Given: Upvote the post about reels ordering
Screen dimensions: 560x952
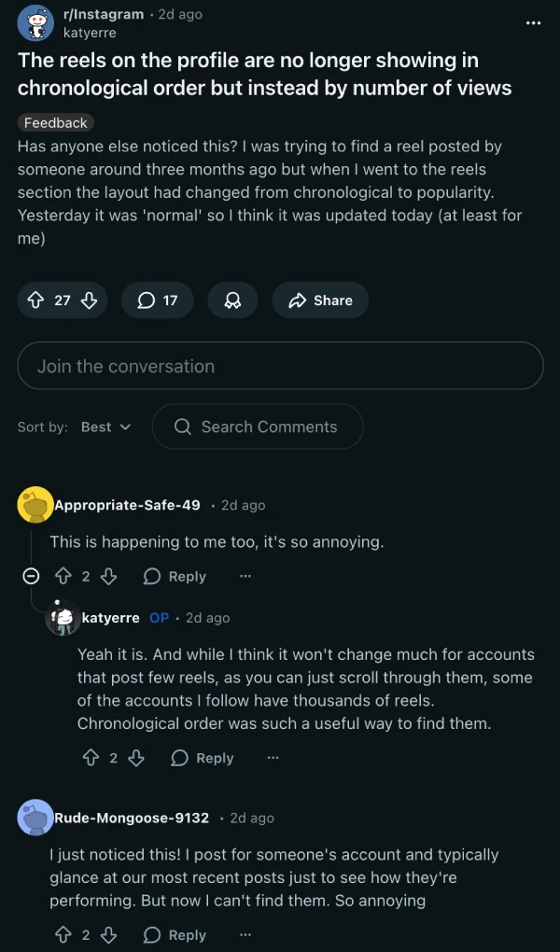Looking at the screenshot, I should (37, 301).
